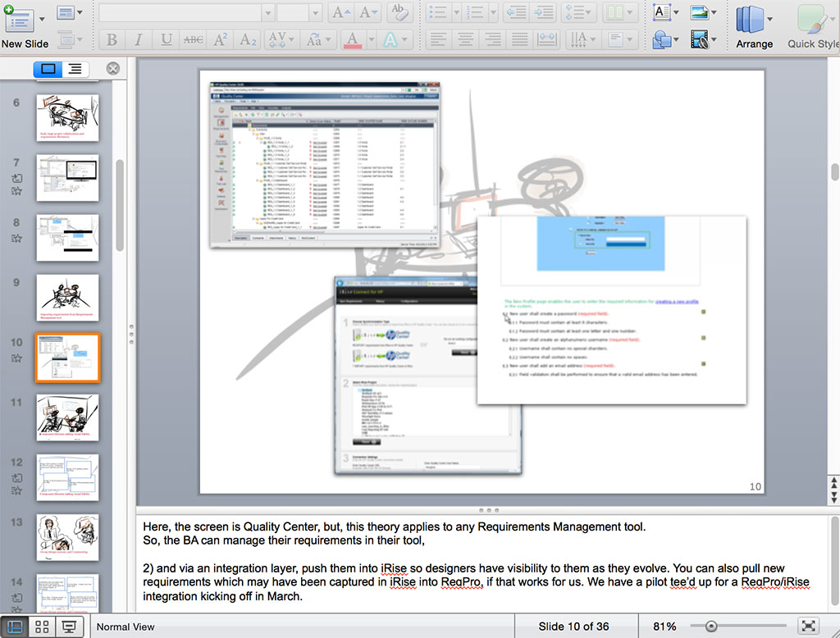This screenshot has width=840, height=638.
Task: Select the Normal view button
Action: (x=15, y=627)
